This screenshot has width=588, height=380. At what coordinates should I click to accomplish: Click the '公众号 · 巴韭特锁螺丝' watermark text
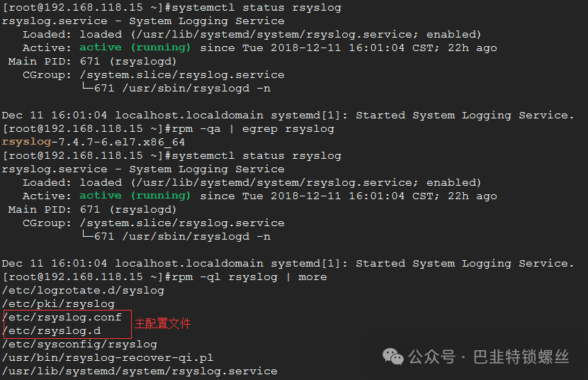489,357
